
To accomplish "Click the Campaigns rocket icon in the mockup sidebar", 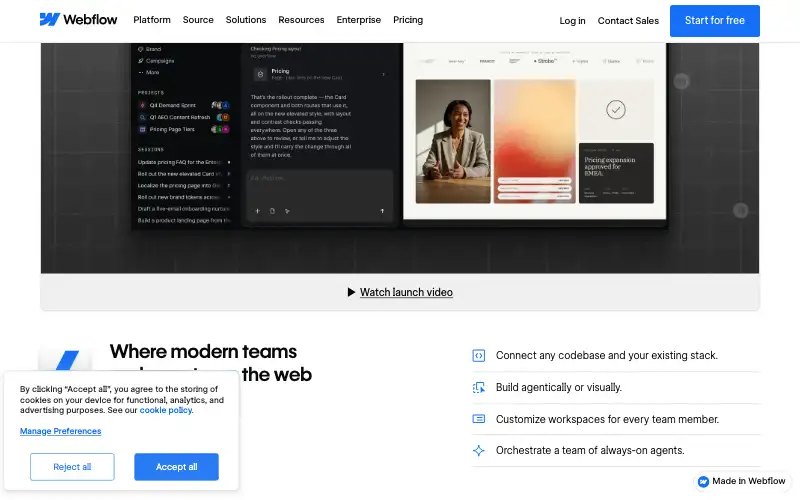I will [141, 61].
